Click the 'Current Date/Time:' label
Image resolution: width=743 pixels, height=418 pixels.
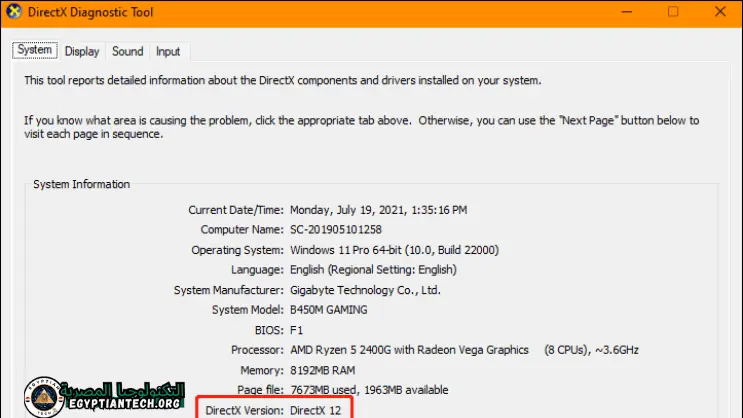pyautogui.click(x=236, y=210)
